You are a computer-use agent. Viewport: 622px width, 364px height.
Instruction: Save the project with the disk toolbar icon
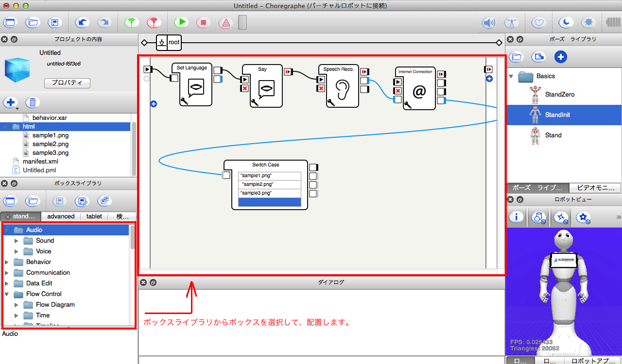55,22
